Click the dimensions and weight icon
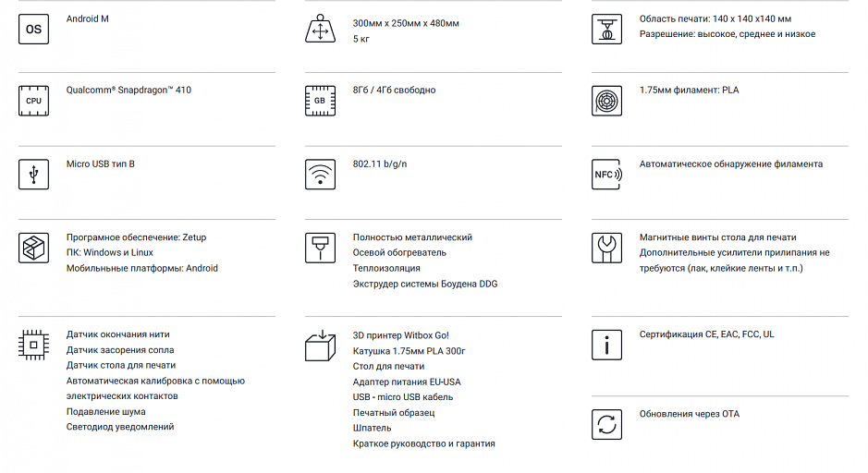Viewport: 868px width, 473px height. coord(320,30)
